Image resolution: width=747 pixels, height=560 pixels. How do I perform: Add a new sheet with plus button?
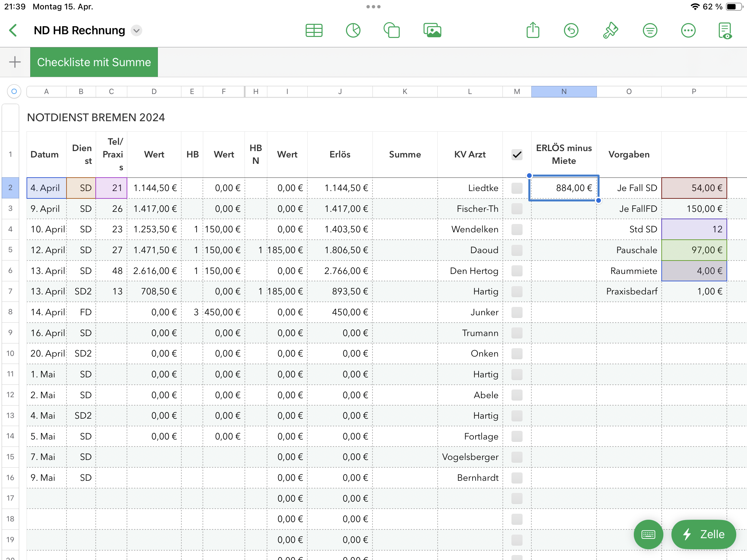tap(15, 62)
